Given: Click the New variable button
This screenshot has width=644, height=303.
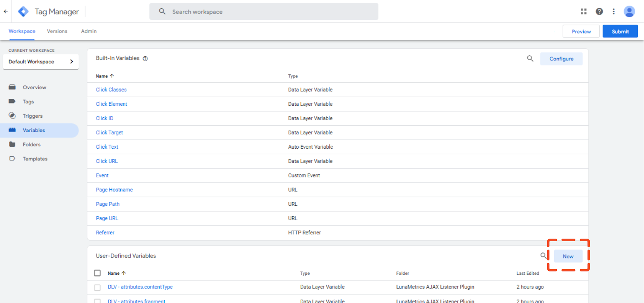Looking at the screenshot, I should pyautogui.click(x=568, y=256).
